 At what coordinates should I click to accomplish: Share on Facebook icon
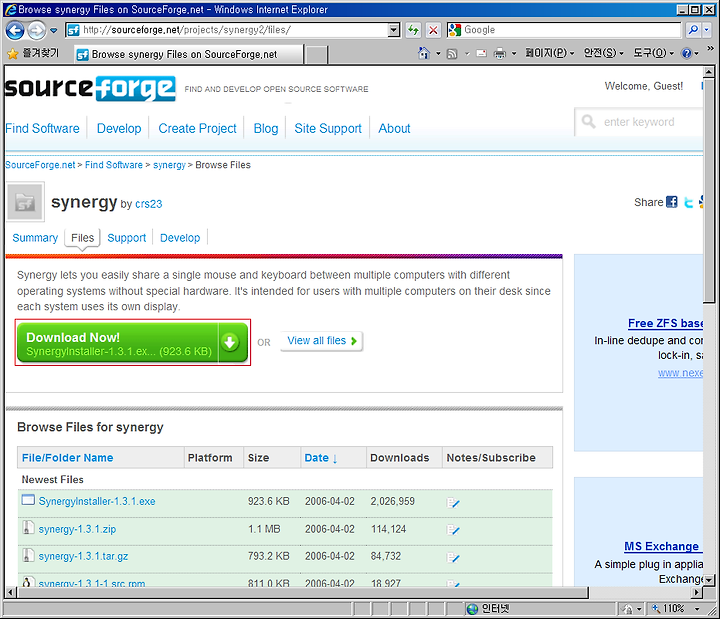click(x=672, y=202)
